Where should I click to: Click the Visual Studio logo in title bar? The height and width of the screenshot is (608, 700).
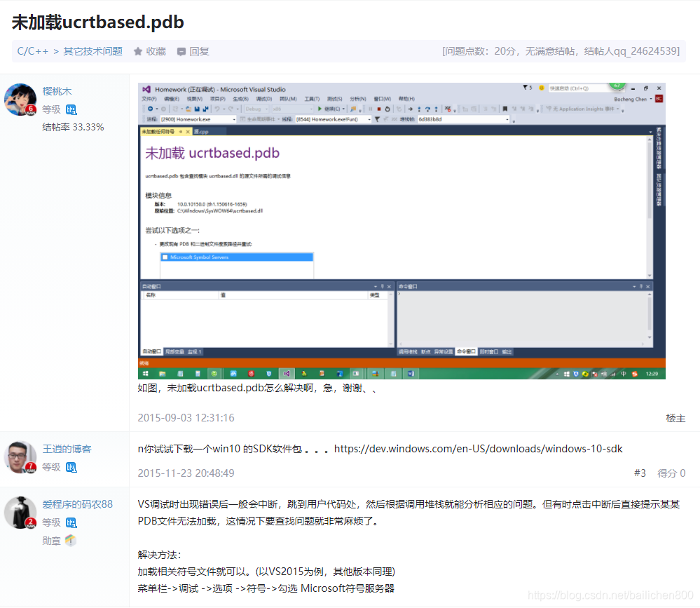[146, 89]
